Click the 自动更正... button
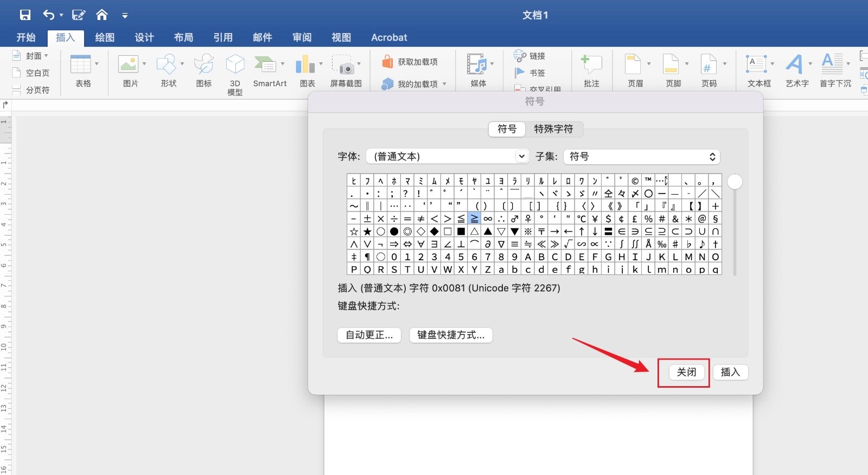 pos(369,335)
